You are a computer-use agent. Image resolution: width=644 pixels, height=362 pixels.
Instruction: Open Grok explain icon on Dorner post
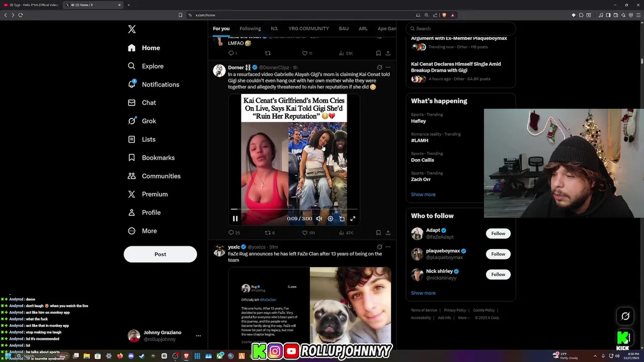click(x=379, y=67)
